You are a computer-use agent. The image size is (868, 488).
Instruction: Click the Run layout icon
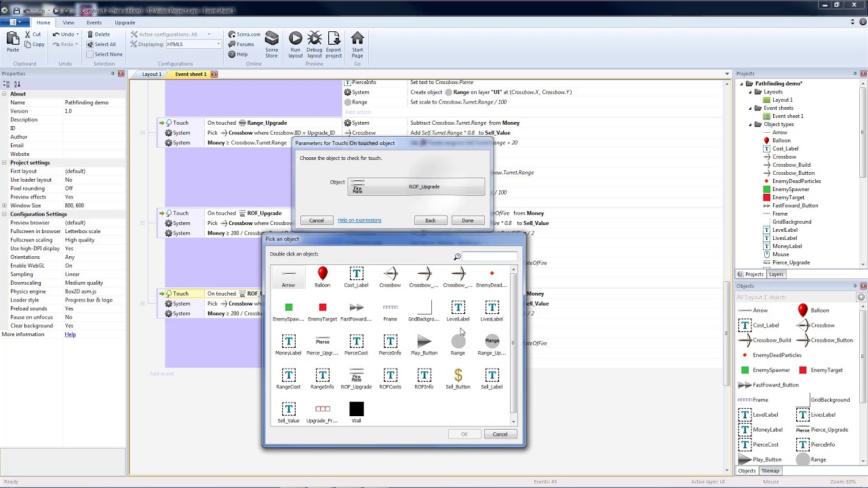point(296,39)
